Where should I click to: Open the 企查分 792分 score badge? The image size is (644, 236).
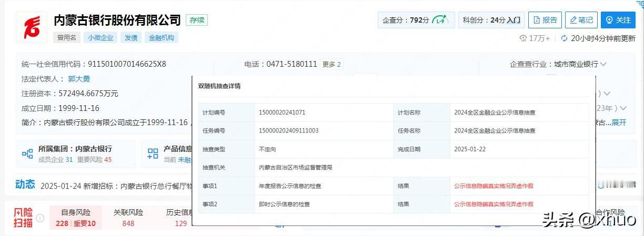tap(415, 20)
